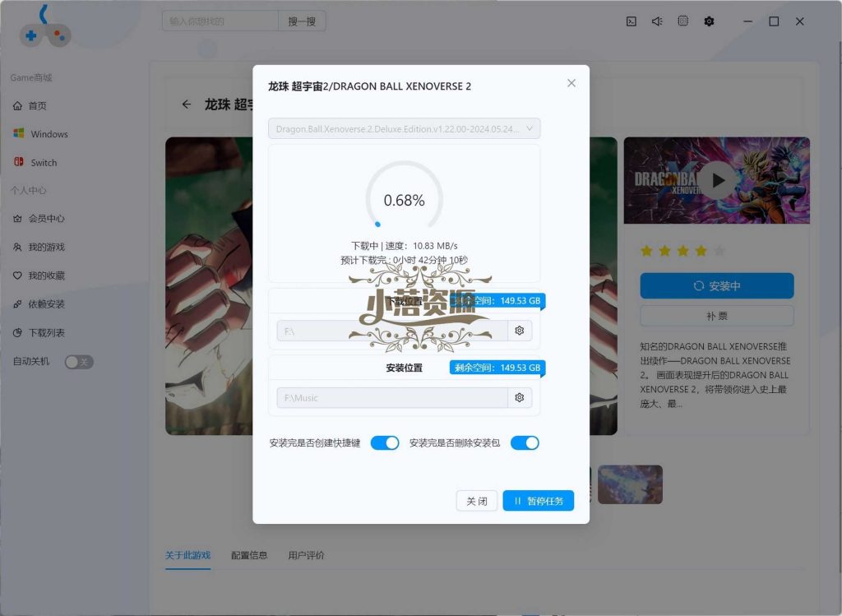
Task: Click the 搜一搜 search button
Action: tap(302, 21)
